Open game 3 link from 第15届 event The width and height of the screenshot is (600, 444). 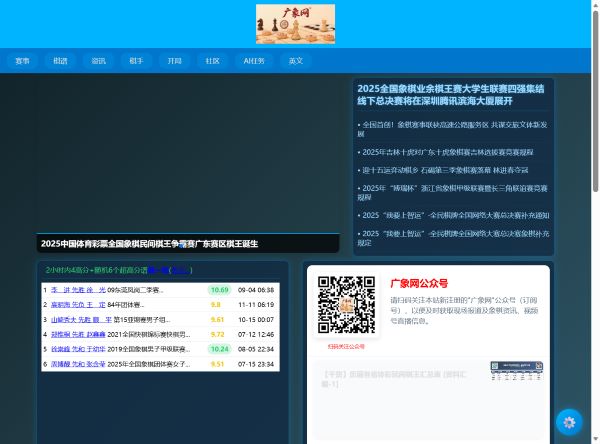click(x=82, y=320)
